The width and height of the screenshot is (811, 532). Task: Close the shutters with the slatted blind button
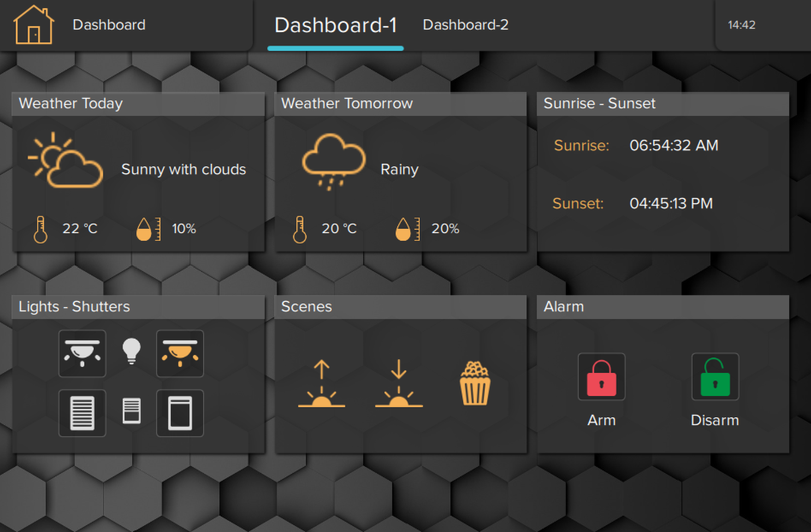(82, 413)
